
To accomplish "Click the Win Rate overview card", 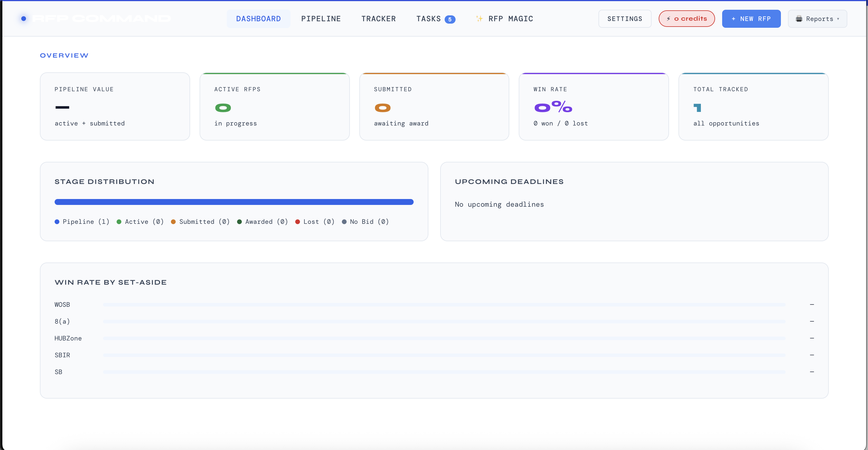I will 593,106.
